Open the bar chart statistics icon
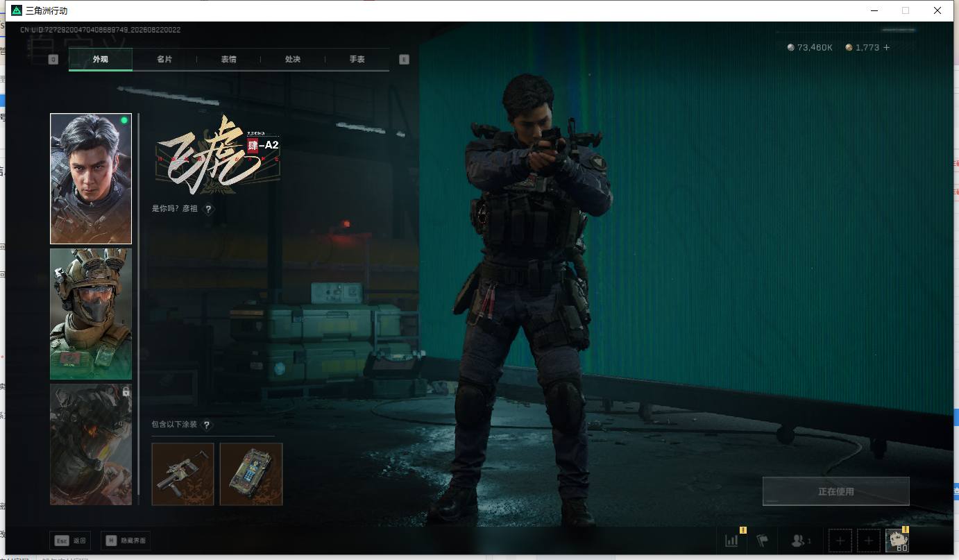This screenshot has width=959, height=560. (x=732, y=540)
